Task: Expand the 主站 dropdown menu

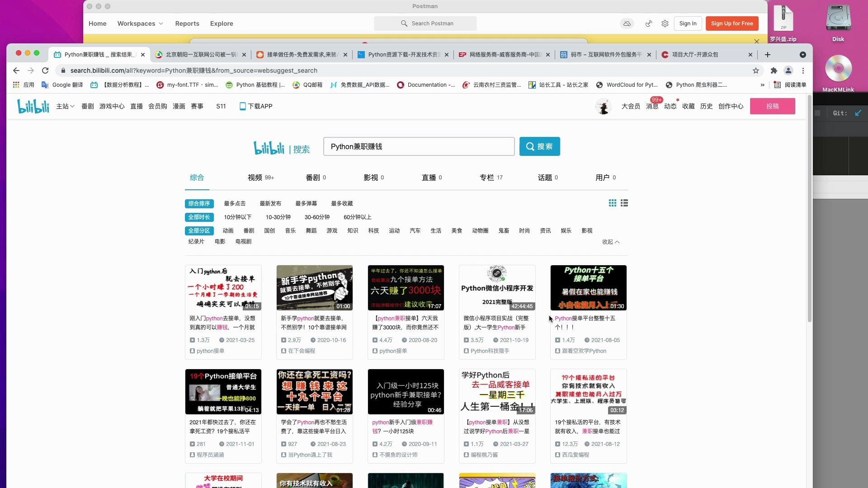Action: 65,106
